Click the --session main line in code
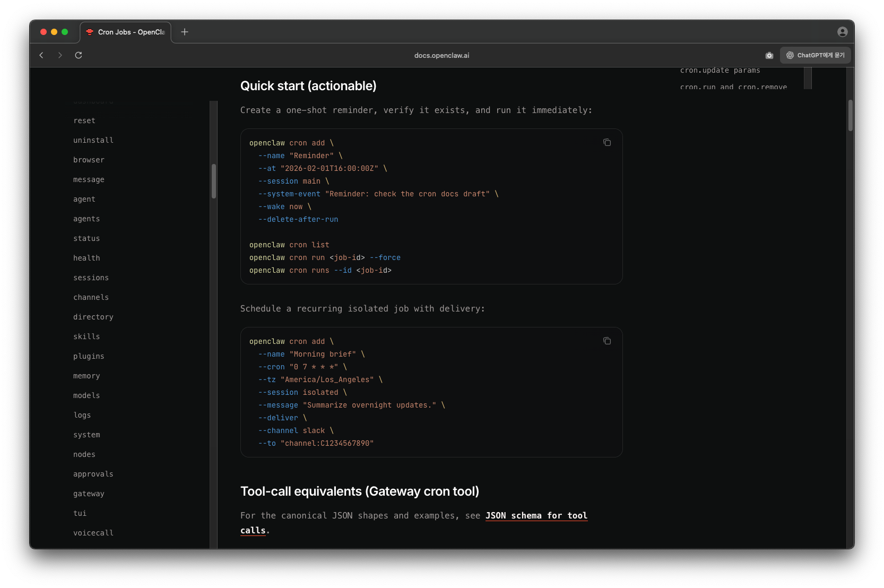Screen dimensions: 884x588 point(294,181)
